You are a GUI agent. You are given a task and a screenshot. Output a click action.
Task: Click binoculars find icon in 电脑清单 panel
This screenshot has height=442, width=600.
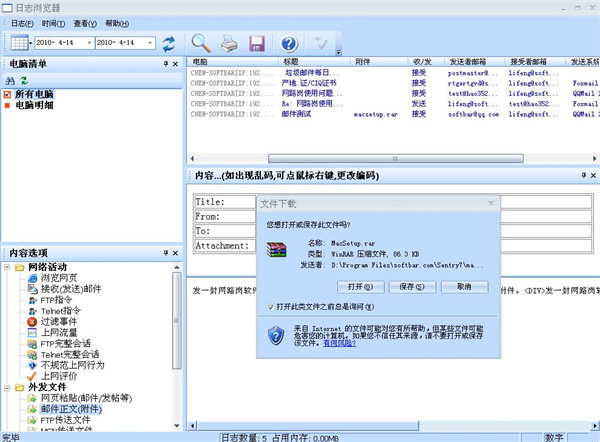(10, 80)
